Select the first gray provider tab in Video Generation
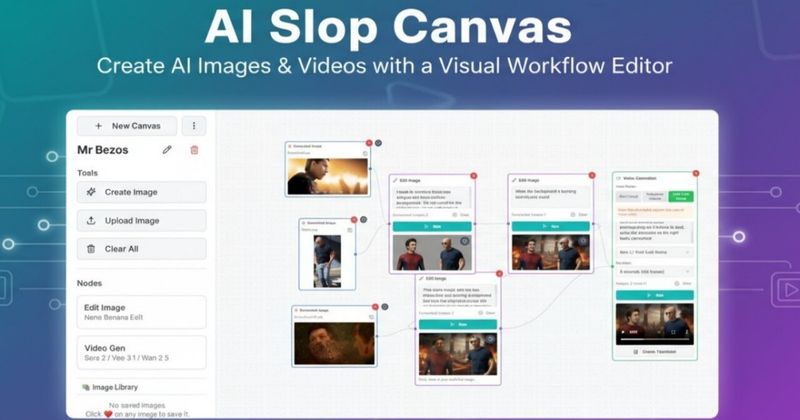The width and height of the screenshot is (800, 420). [629, 196]
